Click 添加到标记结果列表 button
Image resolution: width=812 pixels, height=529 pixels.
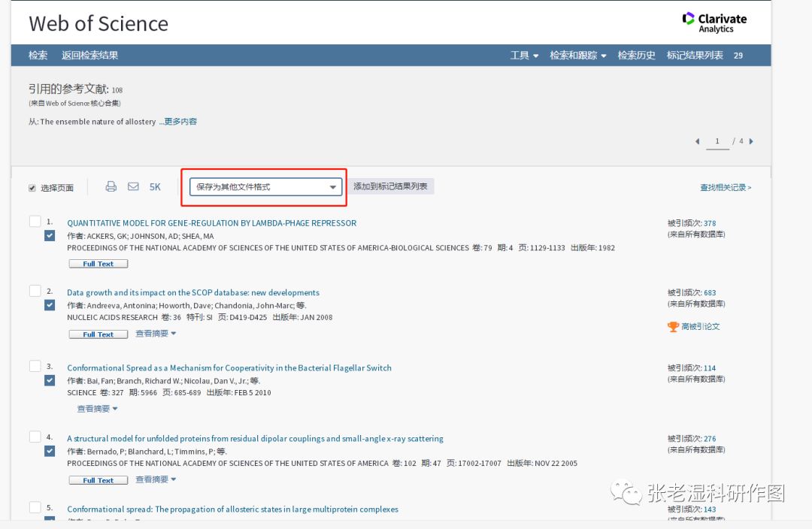point(390,186)
